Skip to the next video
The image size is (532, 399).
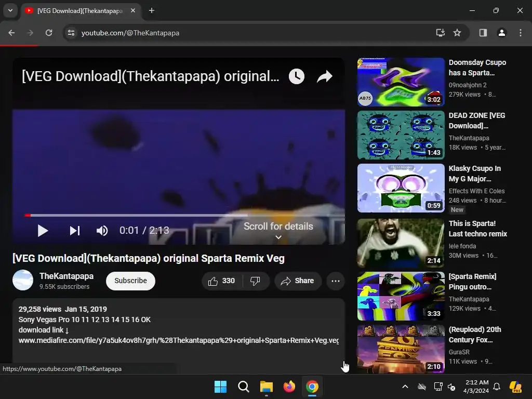tap(75, 231)
